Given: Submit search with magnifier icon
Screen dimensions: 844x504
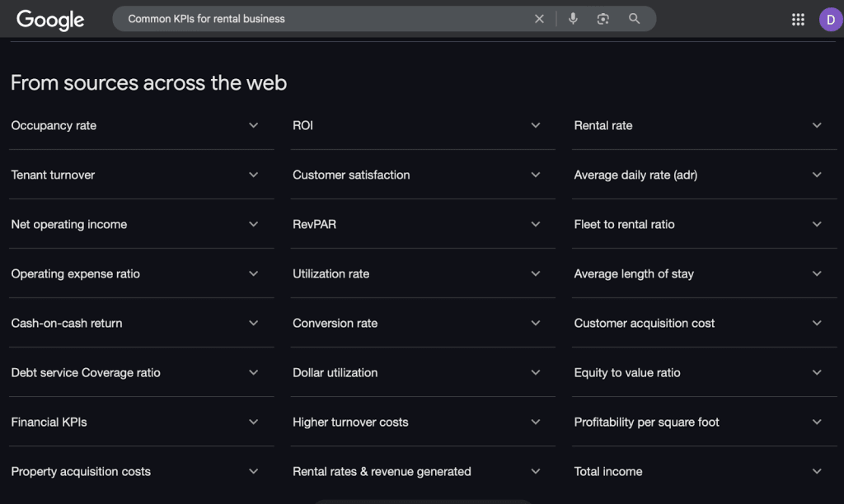Looking at the screenshot, I should click(x=634, y=19).
